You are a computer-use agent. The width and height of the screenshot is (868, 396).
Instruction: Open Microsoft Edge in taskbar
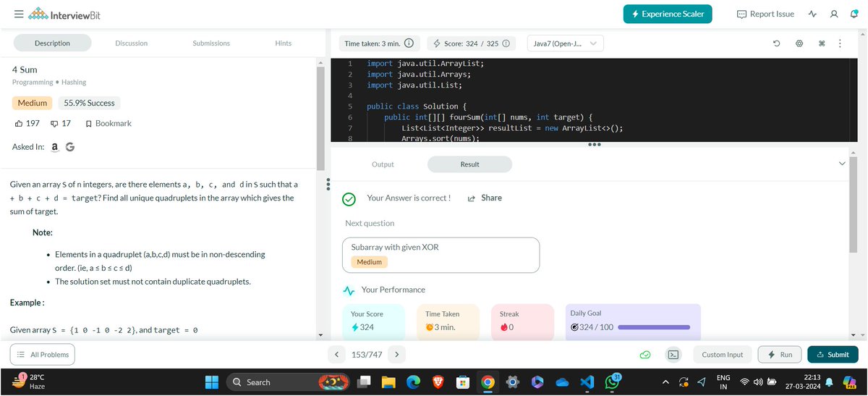click(x=414, y=382)
